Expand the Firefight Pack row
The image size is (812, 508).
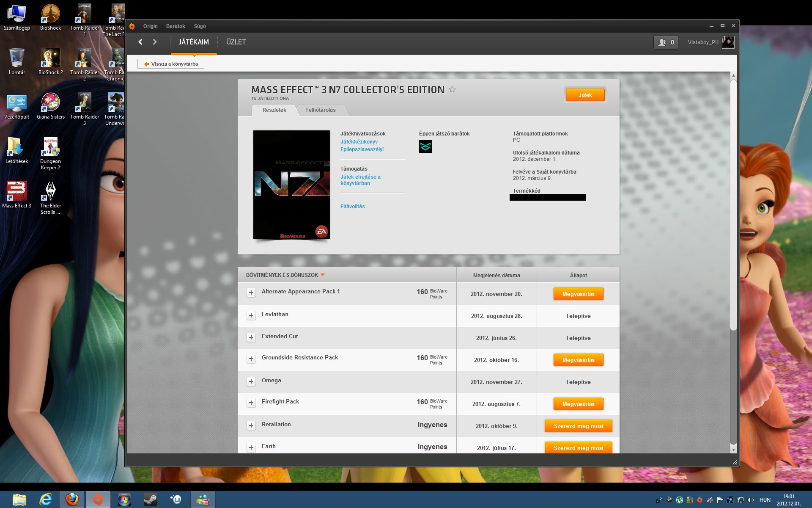[251, 403]
